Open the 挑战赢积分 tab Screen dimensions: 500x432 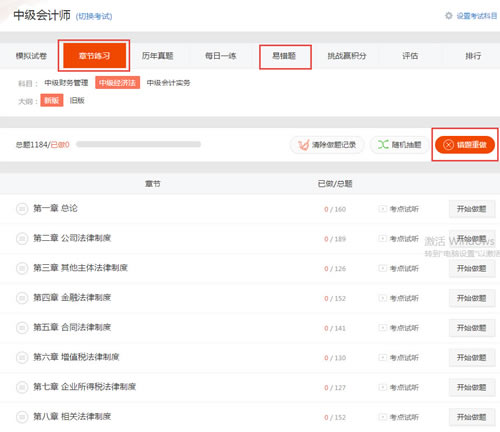click(x=347, y=56)
